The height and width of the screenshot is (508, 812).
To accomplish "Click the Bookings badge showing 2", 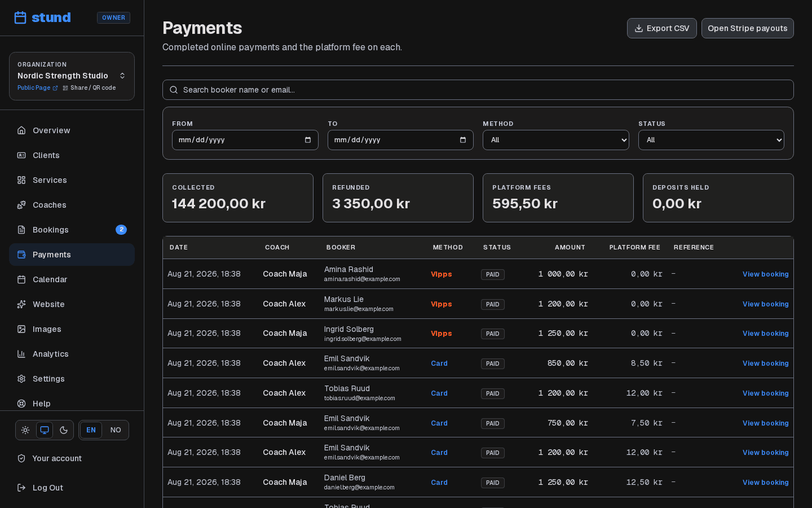I will click(x=121, y=230).
